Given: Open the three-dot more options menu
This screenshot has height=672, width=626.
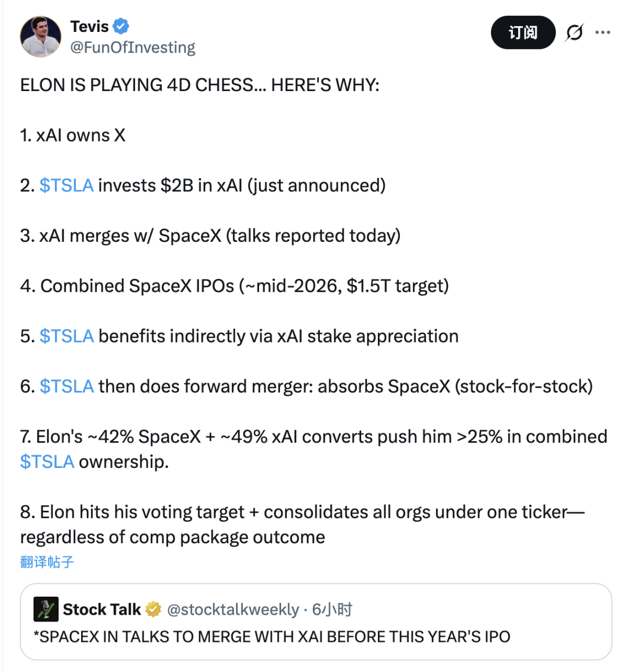Looking at the screenshot, I should pyautogui.click(x=603, y=32).
